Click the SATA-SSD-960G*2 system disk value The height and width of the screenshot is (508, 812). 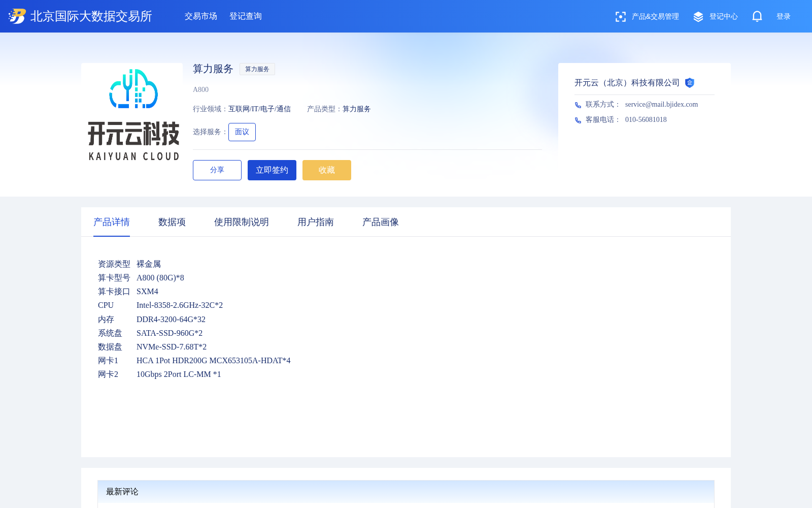click(170, 333)
